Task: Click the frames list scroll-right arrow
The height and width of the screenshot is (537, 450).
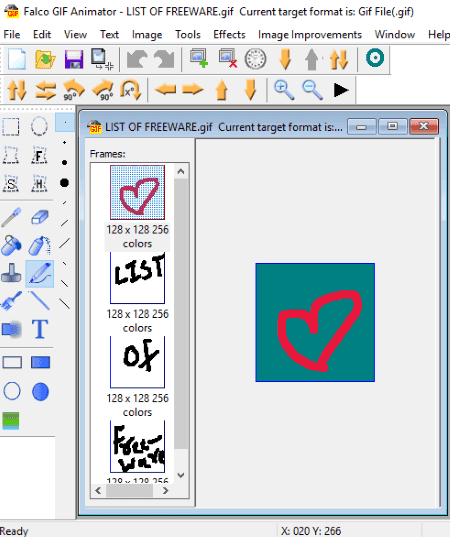Action: coord(166,490)
